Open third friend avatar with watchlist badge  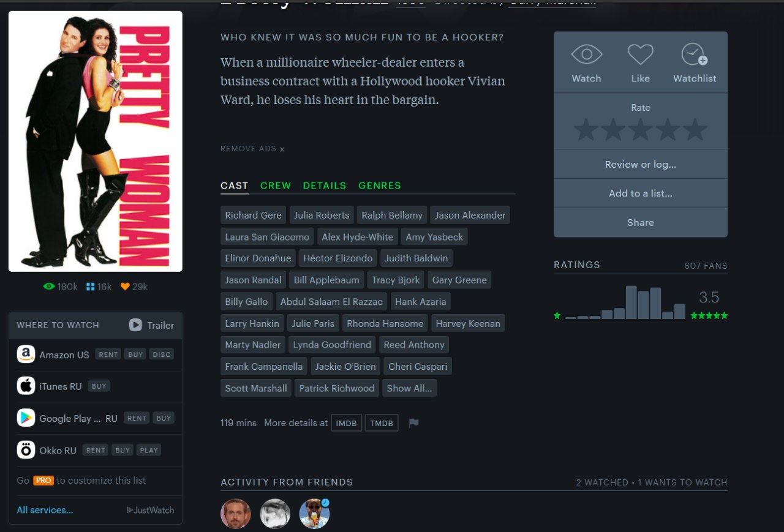(x=314, y=514)
